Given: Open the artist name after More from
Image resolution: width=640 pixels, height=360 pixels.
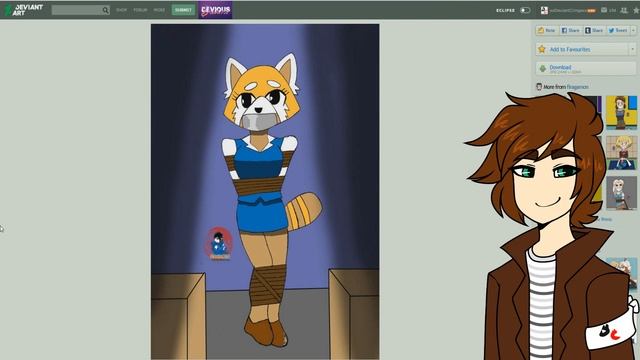Looking at the screenshot, I should 577,87.
